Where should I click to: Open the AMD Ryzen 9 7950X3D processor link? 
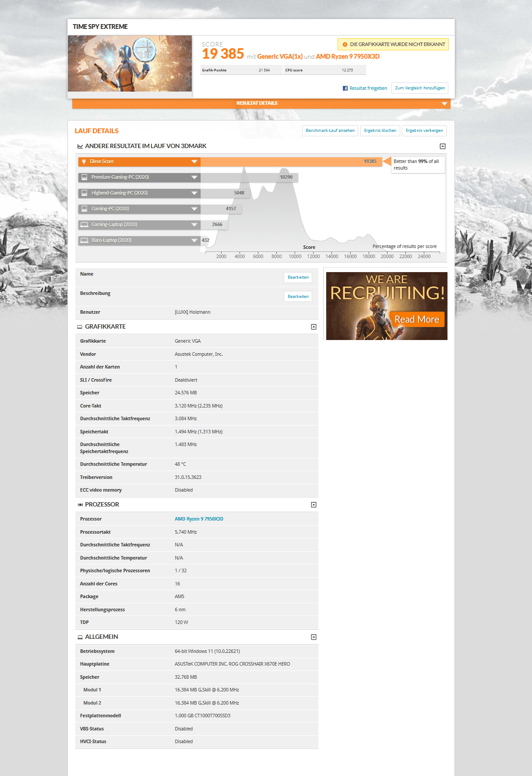pos(199,519)
